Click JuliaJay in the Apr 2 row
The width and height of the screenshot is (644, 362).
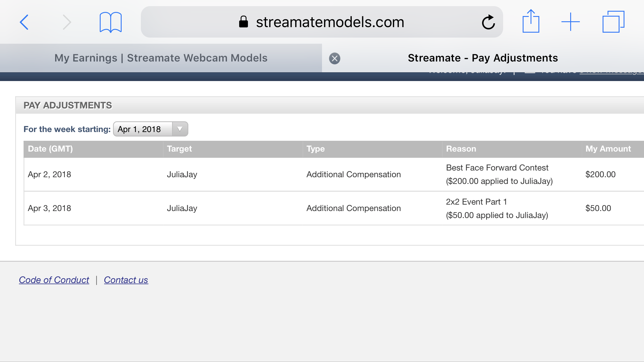[182, 174]
